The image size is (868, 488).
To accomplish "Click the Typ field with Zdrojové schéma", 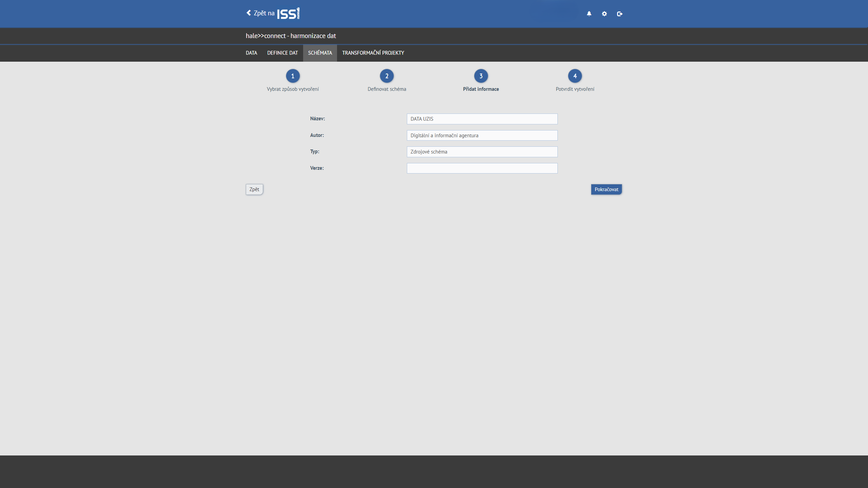I will pyautogui.click(x=482, y=152).
